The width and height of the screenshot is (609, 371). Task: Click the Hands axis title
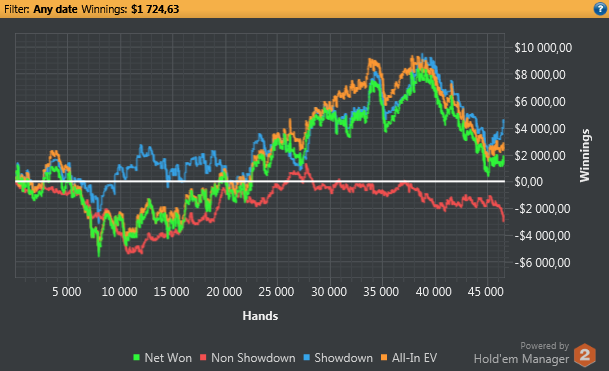pyautogui.click(x=260, y=316)
